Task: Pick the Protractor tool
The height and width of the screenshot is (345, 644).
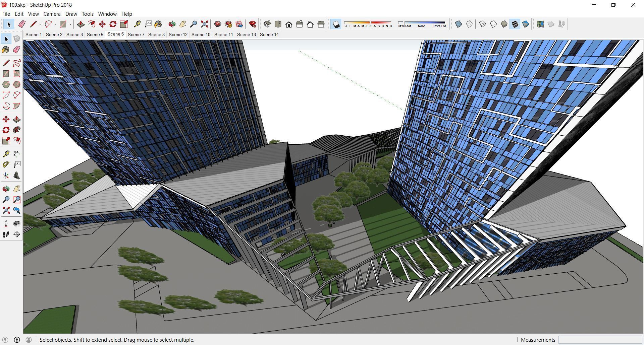Action: click(6, 164)
